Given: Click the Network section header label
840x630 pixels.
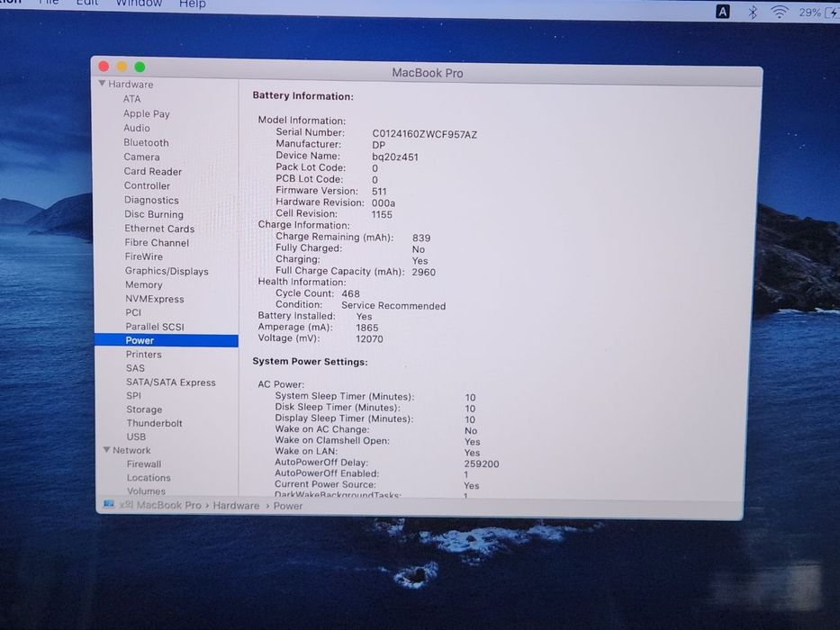Looking at the screenshot, I should [131, 451].
